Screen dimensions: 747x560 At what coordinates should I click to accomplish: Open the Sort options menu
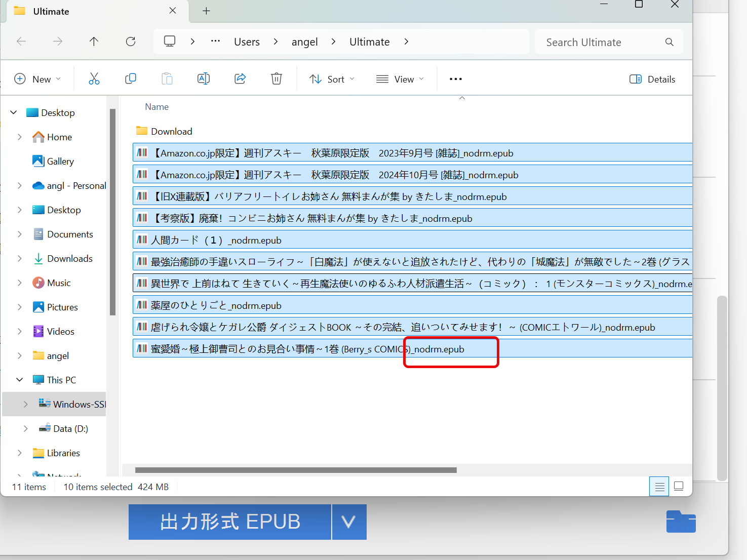click(x=332, y=79)
